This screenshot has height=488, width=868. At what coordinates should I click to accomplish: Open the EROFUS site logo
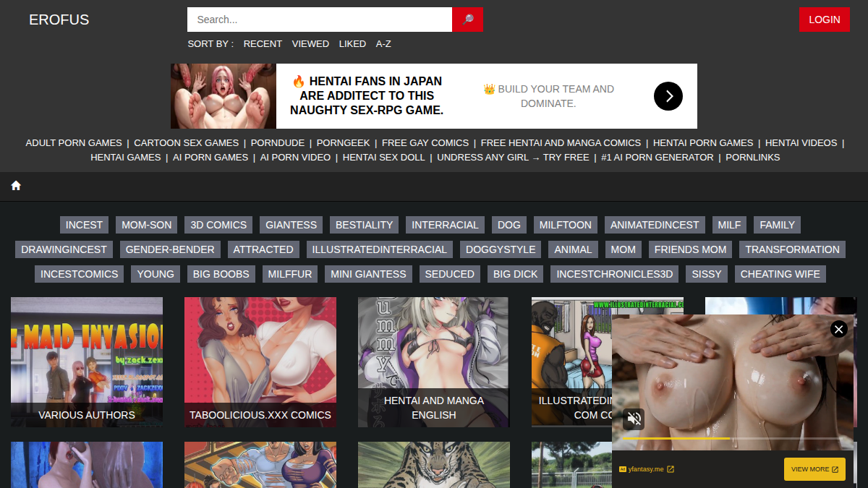click(x=59, y=20)
